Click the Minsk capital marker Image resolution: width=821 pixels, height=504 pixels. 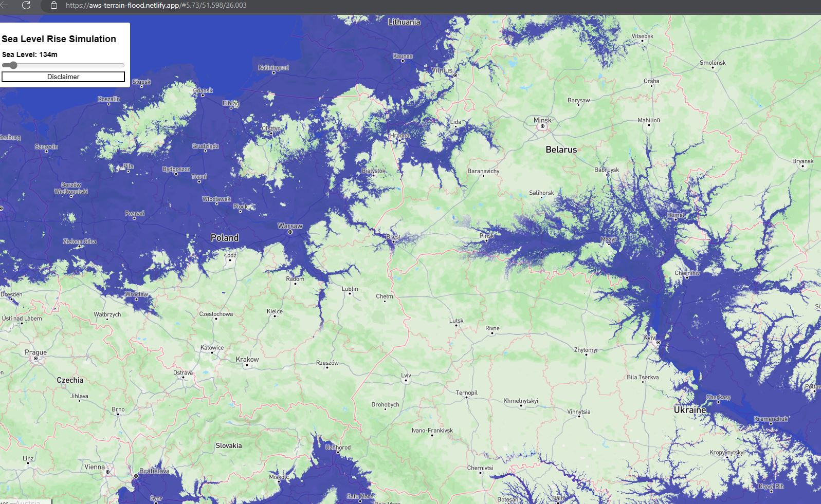point(542,126)
